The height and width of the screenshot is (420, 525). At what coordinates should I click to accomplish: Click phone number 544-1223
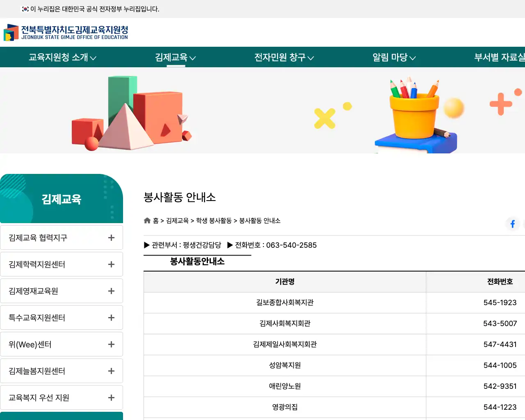pyautogui.click(x=500, y=407)
